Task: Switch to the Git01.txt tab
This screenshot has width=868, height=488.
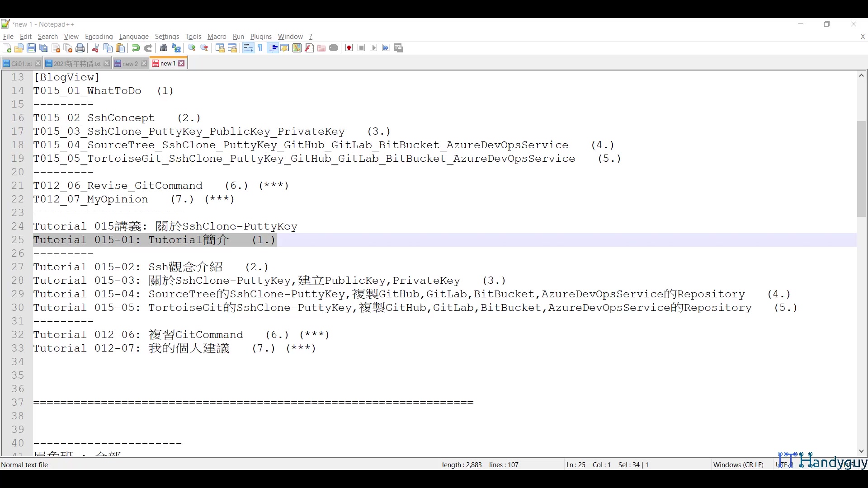Action: click(x=21, y=64)
